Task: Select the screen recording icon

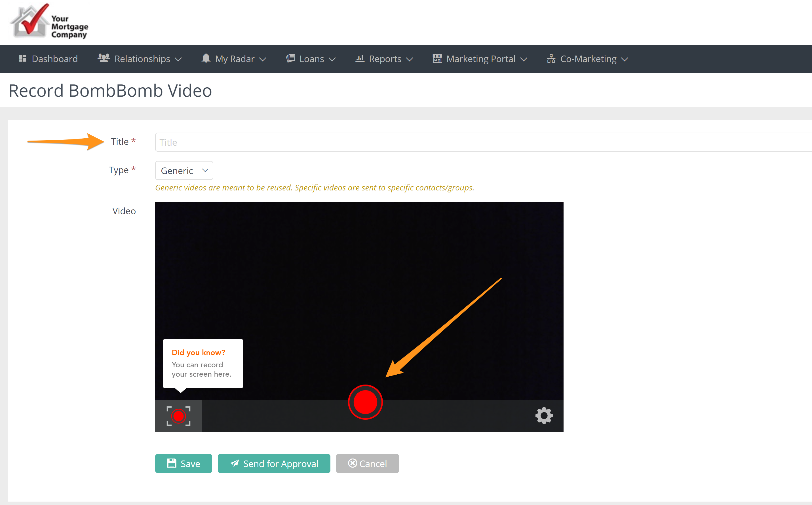Action: click(x=178, y=416)
